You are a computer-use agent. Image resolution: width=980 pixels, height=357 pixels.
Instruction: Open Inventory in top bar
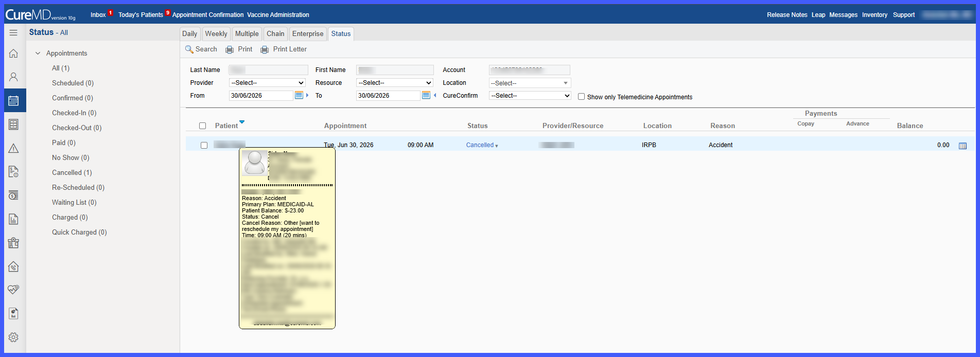pos(874,15)
